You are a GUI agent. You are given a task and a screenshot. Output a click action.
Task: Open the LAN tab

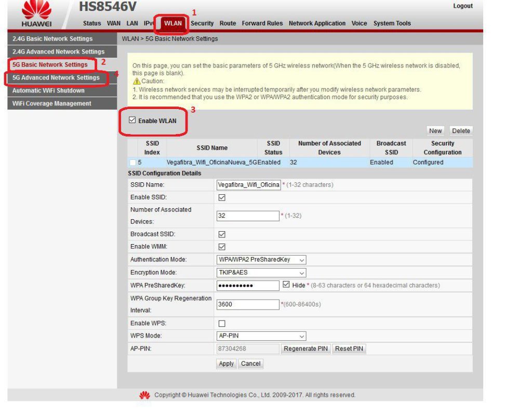[132, 23]
